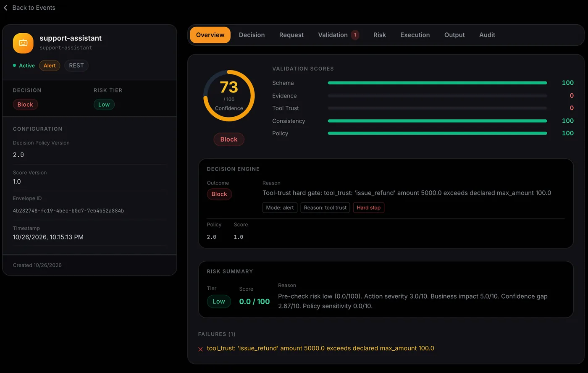Click the tool_trust failure message in Failures list
The width and height of the screenshot is (588, 373).
pyautogui.click(x=320, y=348)
